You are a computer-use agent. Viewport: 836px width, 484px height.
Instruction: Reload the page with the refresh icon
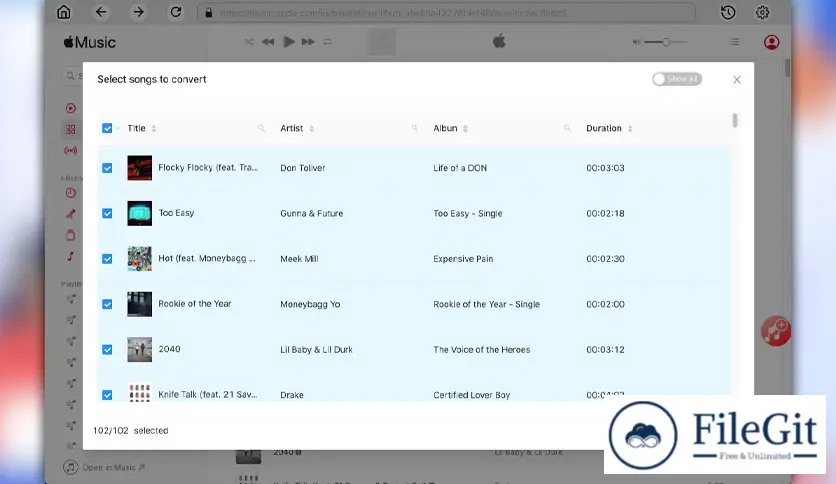(176, 12)
